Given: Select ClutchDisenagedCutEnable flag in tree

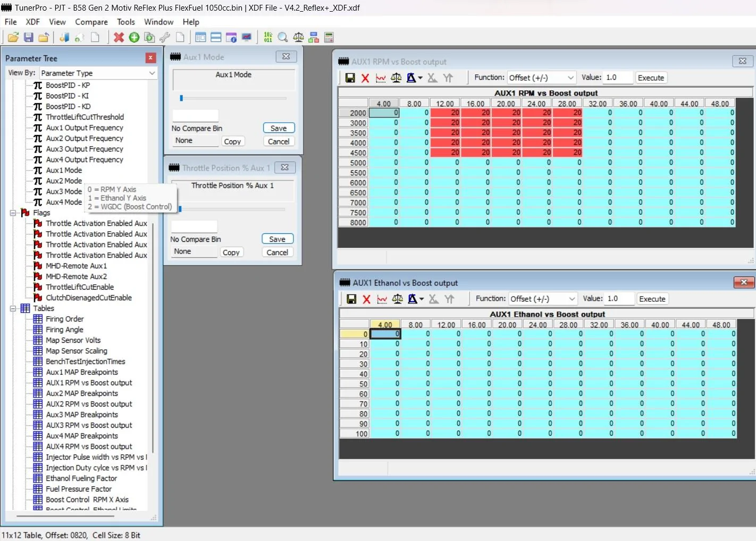Looking at the screenshot, I should click(89, 298).
